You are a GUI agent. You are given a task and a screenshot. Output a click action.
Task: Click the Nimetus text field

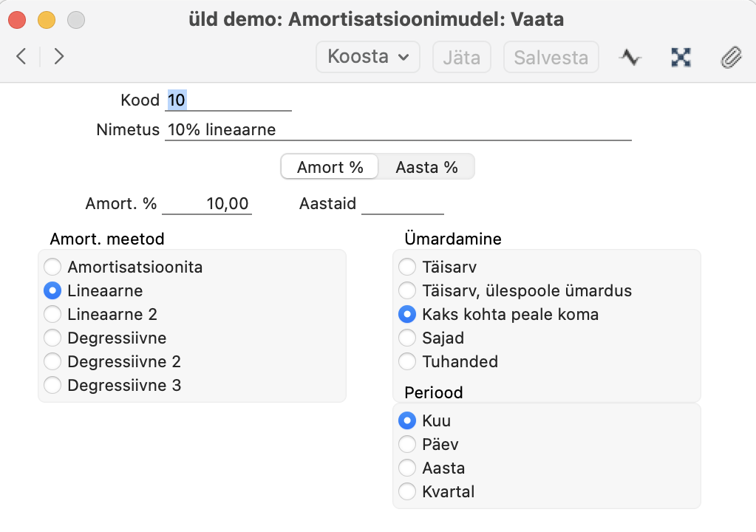(x=398, y=130)
